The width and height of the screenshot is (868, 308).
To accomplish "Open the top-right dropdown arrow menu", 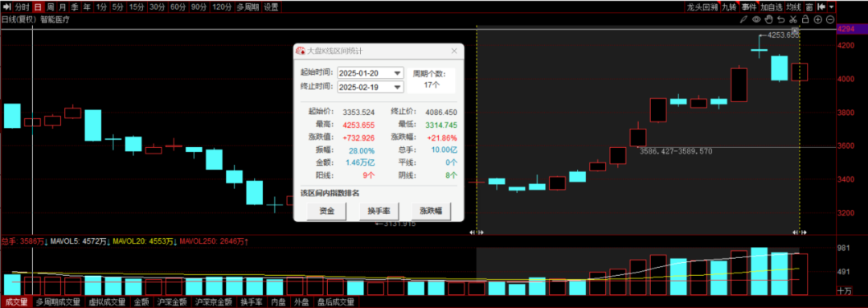I will (832, 7).
